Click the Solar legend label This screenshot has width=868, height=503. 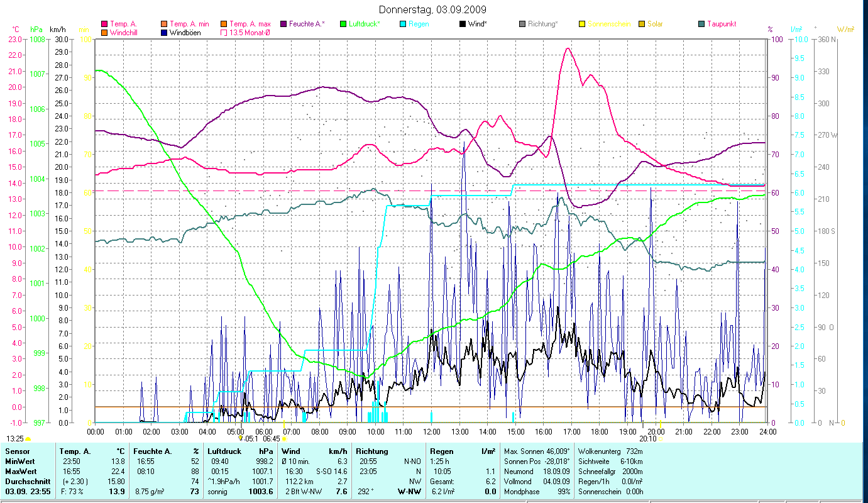655,24
